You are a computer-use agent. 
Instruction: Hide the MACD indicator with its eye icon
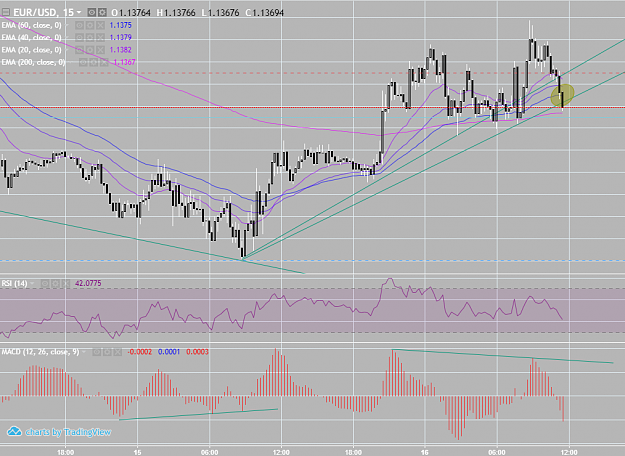pyautogui.click(x=96, y=352)
